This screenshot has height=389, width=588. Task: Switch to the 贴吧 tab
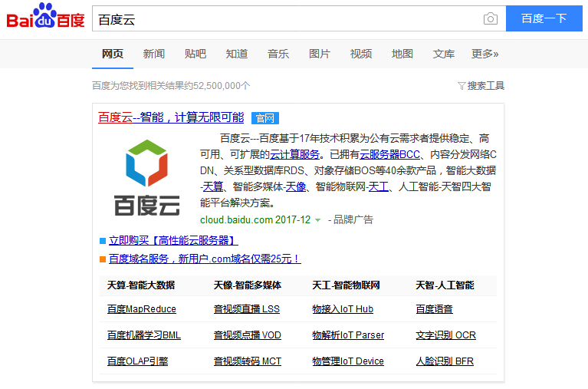pos(195,54)
